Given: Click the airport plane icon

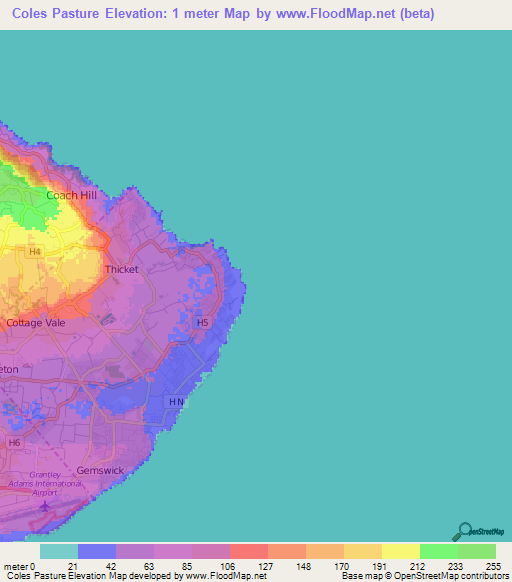Looking at the screenshot, I should click(45, 506).
